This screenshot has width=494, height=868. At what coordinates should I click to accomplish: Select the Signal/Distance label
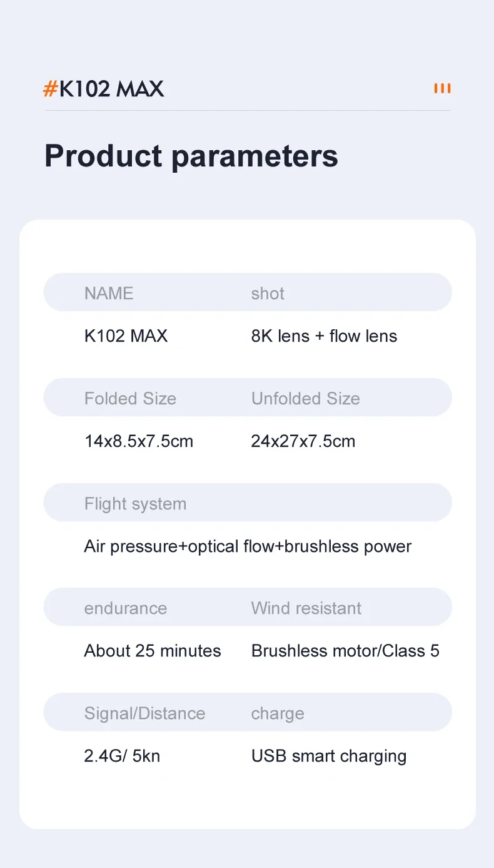144,713
